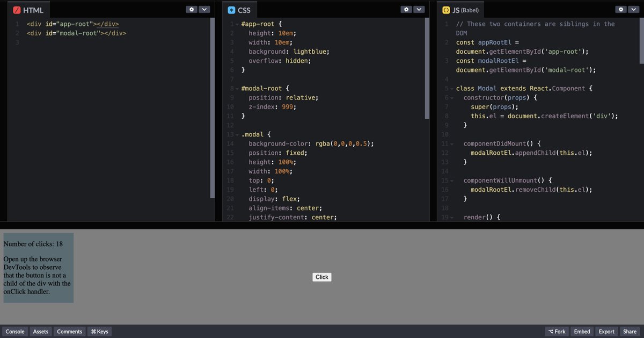Click the Fork icon in the footer
Viewport: 644px width, 338px height.
551,332
